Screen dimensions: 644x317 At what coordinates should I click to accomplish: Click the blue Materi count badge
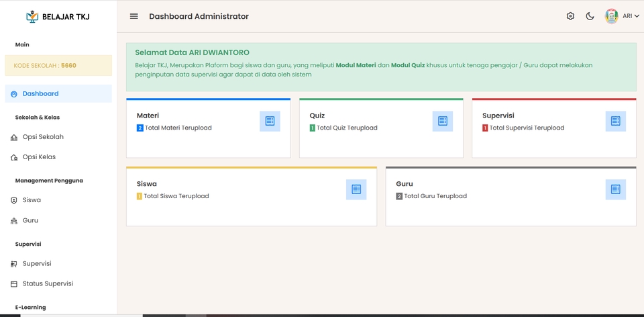(140, 128)
